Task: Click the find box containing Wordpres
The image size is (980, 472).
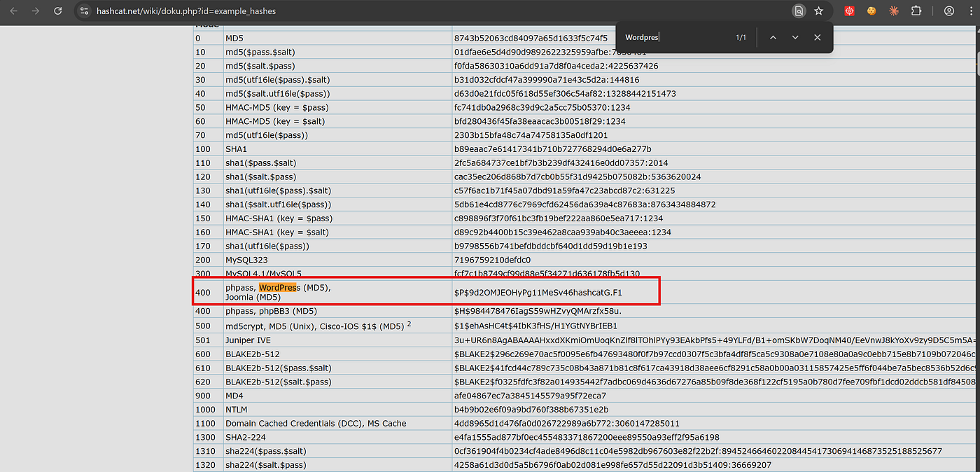Action: tap(675, 38)
